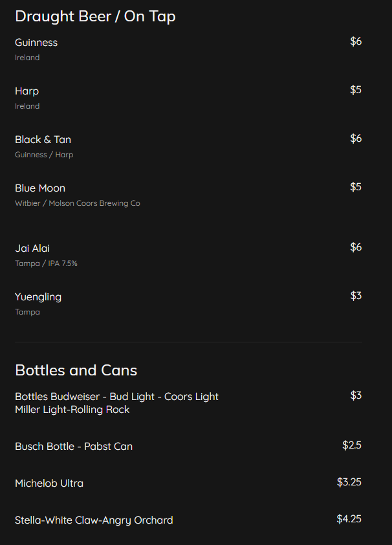This screenshot has height=545, width=392.
Task: Click the Witbier / Molson Coors description
Action: coord(78,203)
